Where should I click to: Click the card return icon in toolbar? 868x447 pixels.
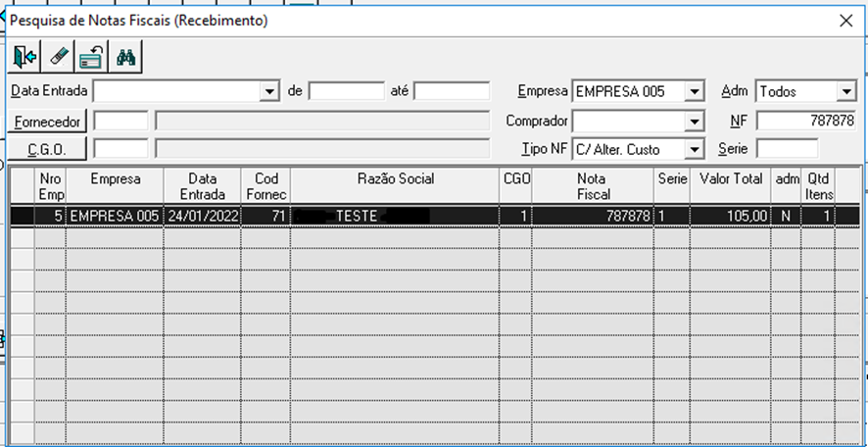(x=92, y=57)
